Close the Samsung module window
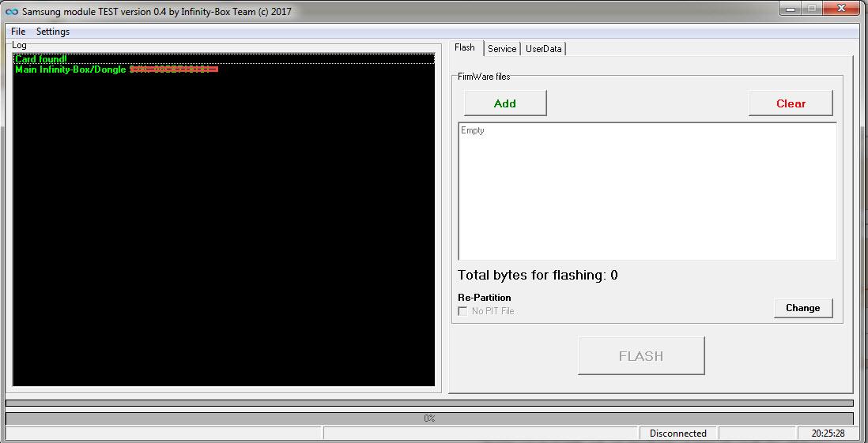868x443 pixels. click(841, 9)
